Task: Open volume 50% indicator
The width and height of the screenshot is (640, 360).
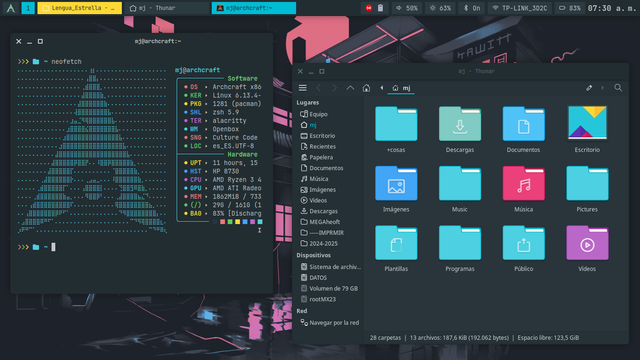Action: coord(407,8)
